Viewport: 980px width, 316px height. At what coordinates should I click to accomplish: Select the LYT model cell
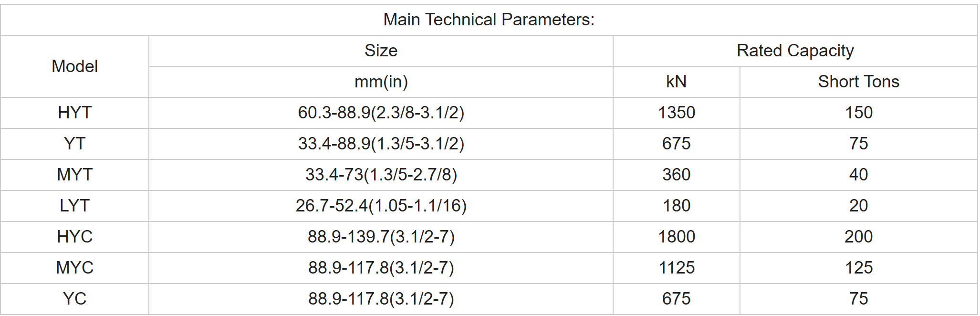click(x=75, y=206)
